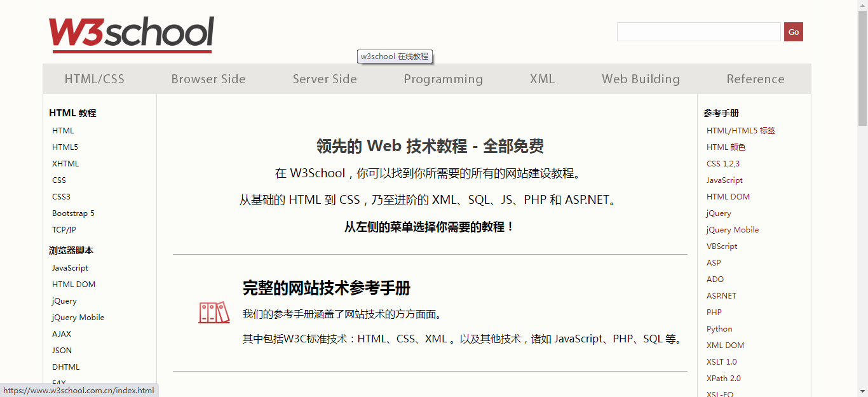Image resolution: width=868 pixels, height=397 pixels.
Task: Click the 完整的网站技术参考手册 heading
Action: [327, 288]
